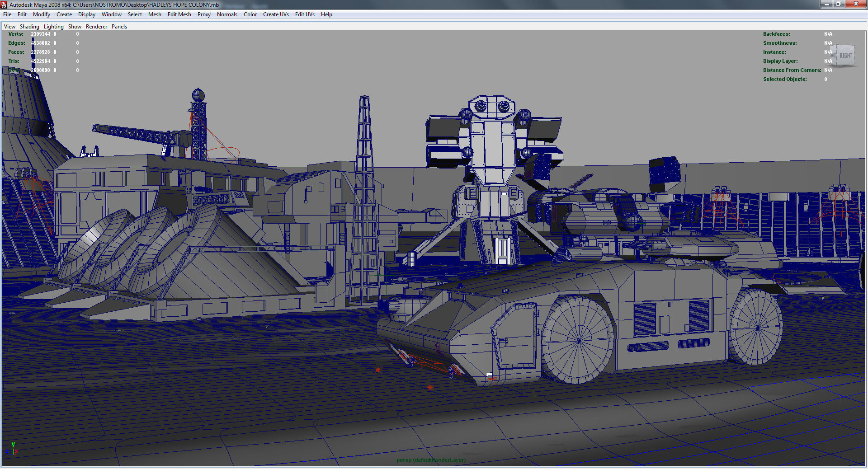Click the Verts: label in the HUD
The width and height of the screenshot is (868, 469).
[x=16, y=34]
